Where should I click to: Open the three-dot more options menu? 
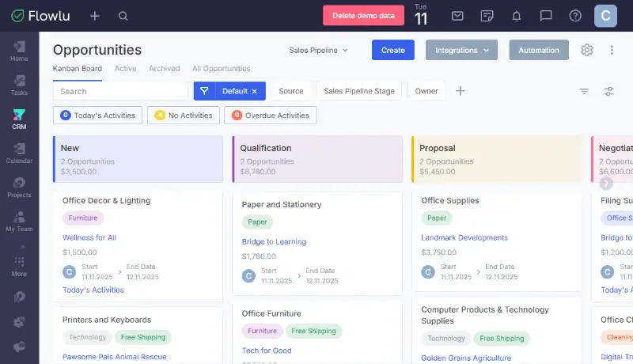[x=612, y=50]
